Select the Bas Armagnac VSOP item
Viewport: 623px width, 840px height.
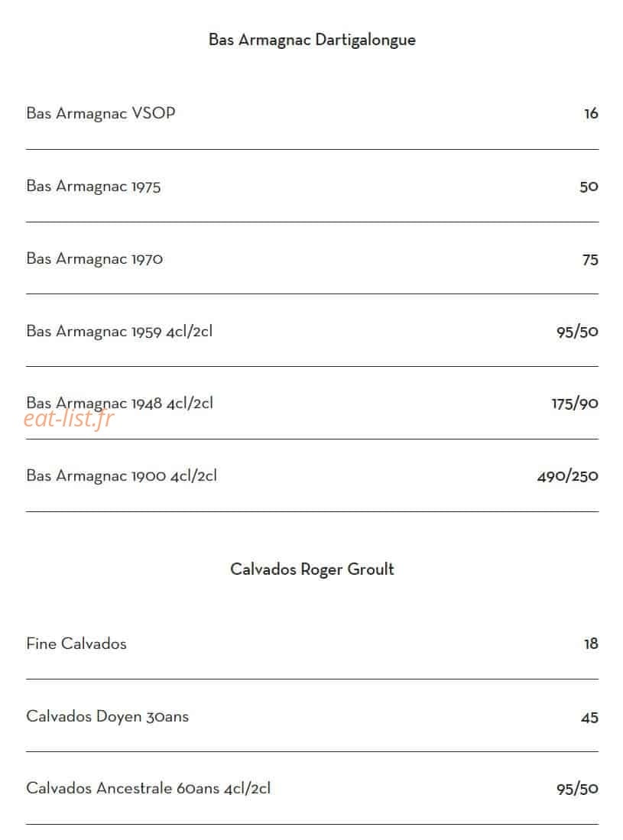click(101, 114)
